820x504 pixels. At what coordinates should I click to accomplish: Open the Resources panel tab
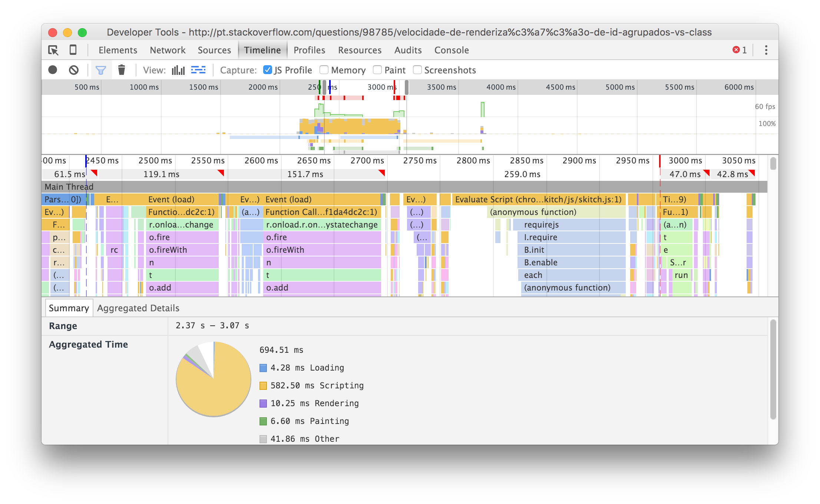point(360,50)
